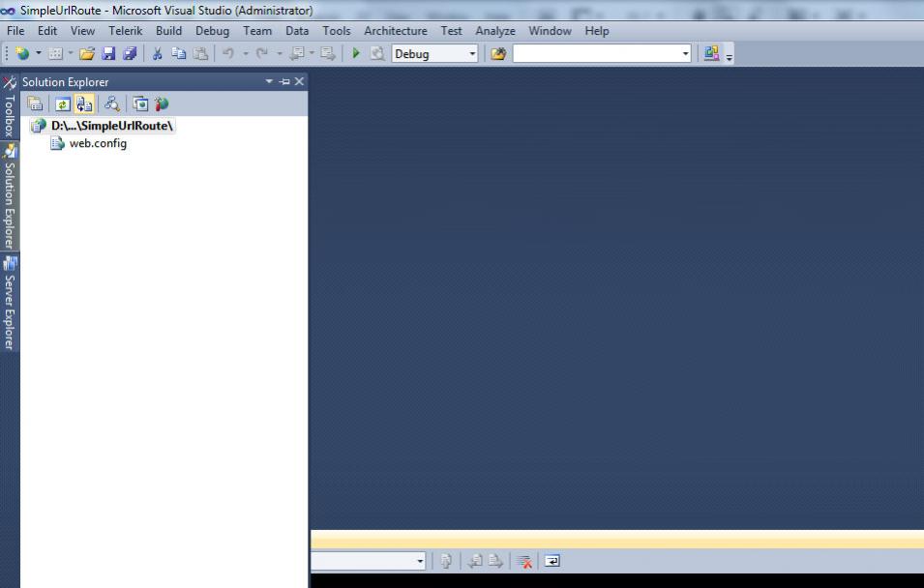Click the Save All icon
Image resolution: width=924 pixels, height=588 pixels.
coord(130,54)
